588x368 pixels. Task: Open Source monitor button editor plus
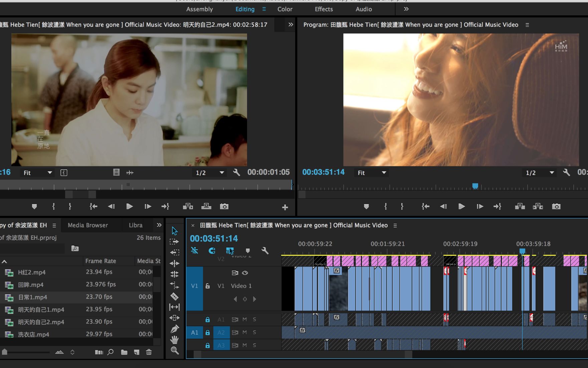[285, 207]
